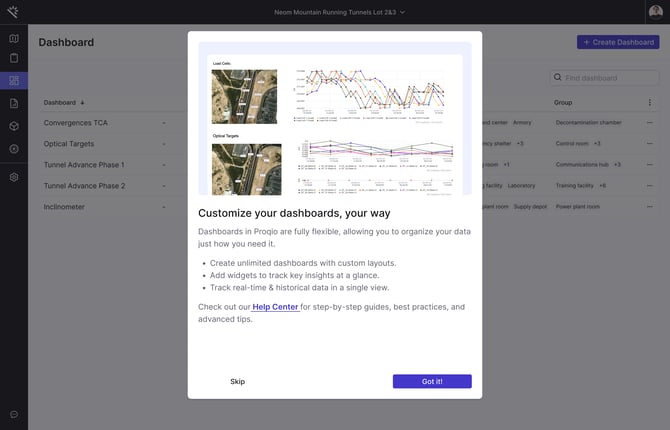Image resolution: width=670 pixels, height=430 pixels.
Task: Open row menu for Tunnel Advance Phase 1
Action: pyautogui.click(x=649, y=165)
